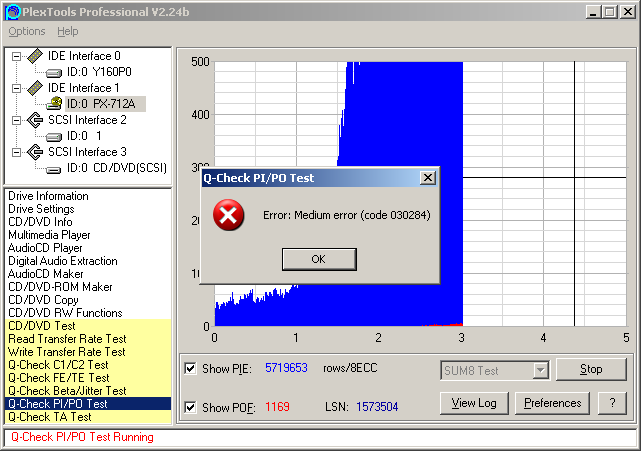Uncheck the Show POF checkbox
The height and width of the screenshot is (451, 641).
[190, 407]
